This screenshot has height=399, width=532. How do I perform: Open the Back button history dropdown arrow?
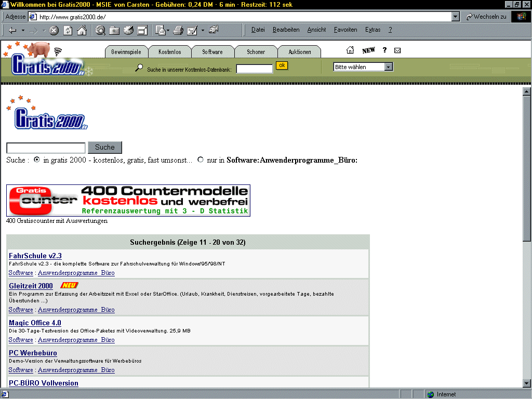point(23,31)
